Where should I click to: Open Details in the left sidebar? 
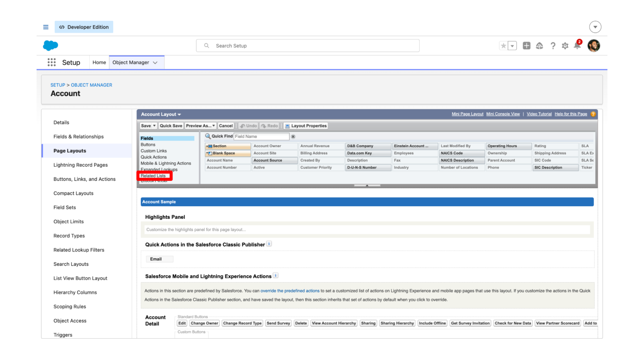[61, 122]
